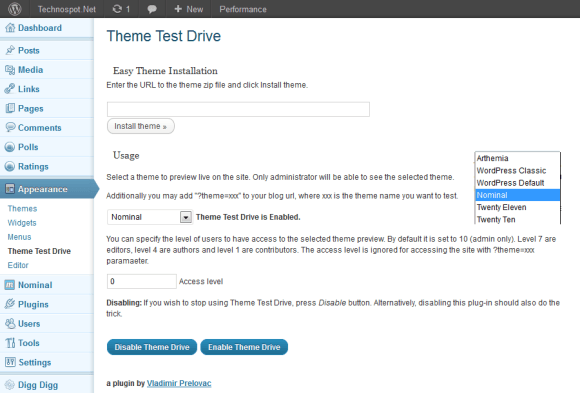Click the Install theme button
This screenshot has height=393, width=580.
click(141, 126)
